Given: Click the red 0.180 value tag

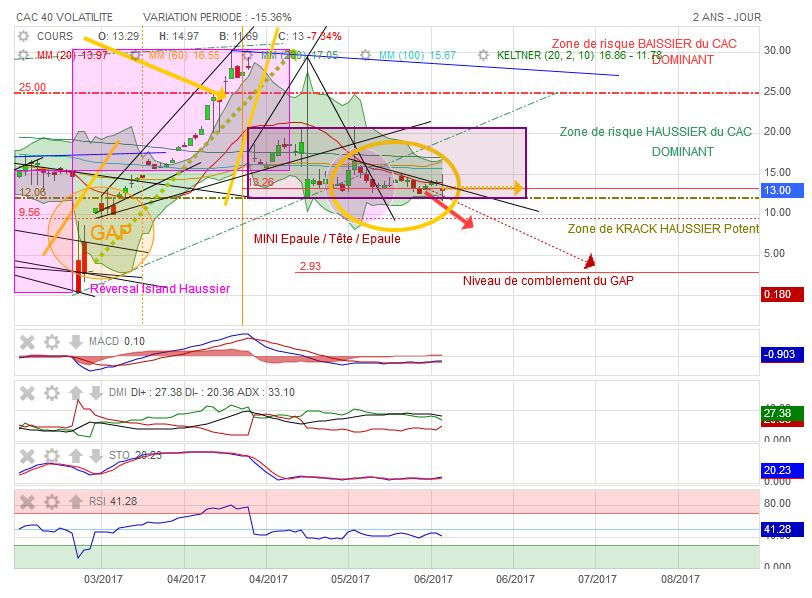Looking at the screenshot, I should point(782,294).
